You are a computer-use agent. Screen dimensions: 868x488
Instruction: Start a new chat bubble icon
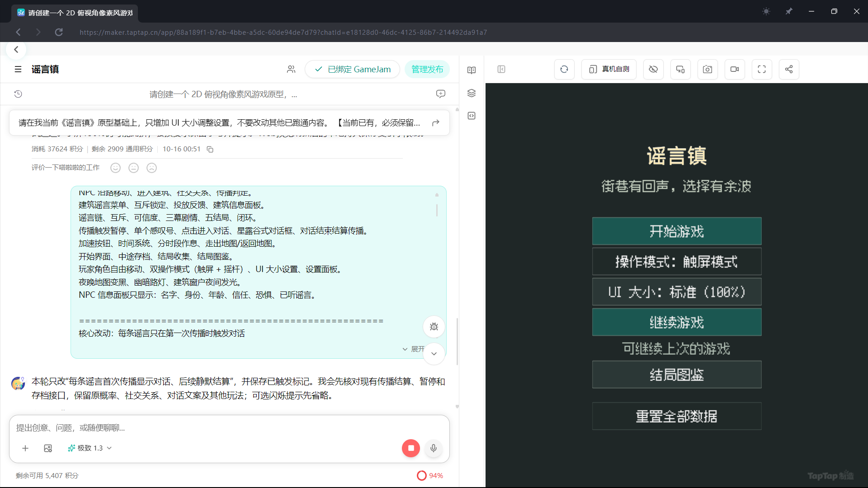coord(441,94)
